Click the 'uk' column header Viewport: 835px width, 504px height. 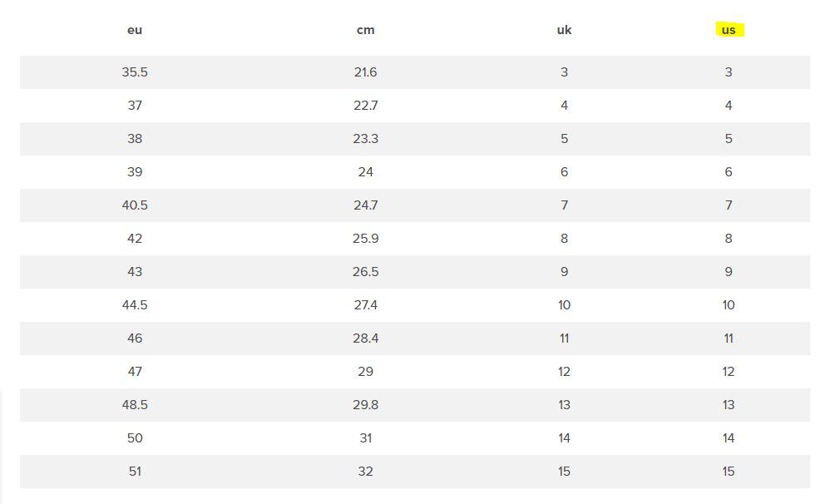[x=564, y=30]
